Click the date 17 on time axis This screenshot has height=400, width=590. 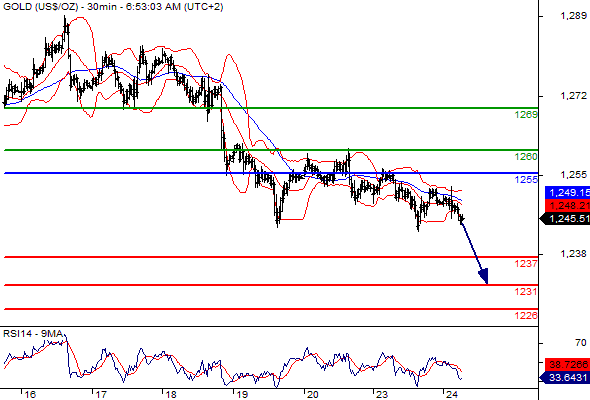click(x=100, y=395)
